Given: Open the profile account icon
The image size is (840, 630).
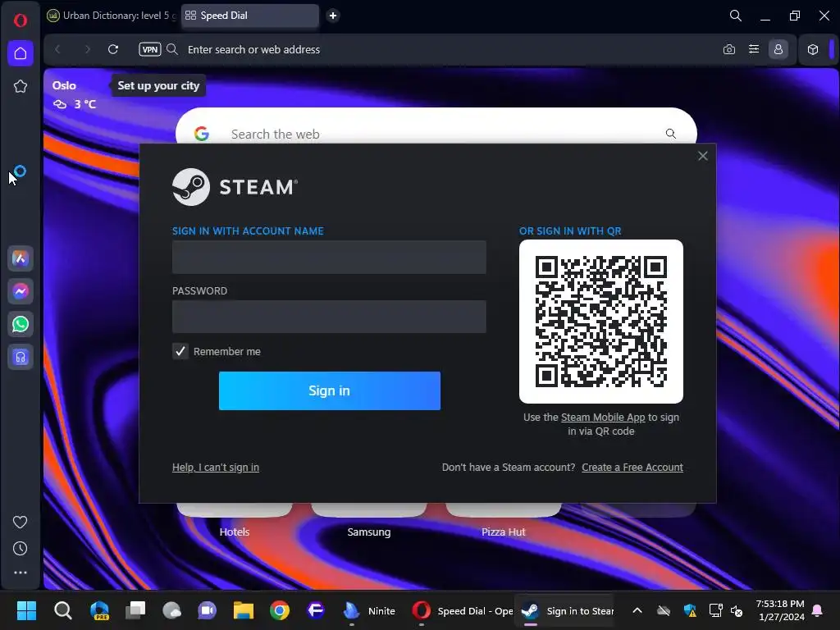Looking at the screenshot, I should (778, 49).
